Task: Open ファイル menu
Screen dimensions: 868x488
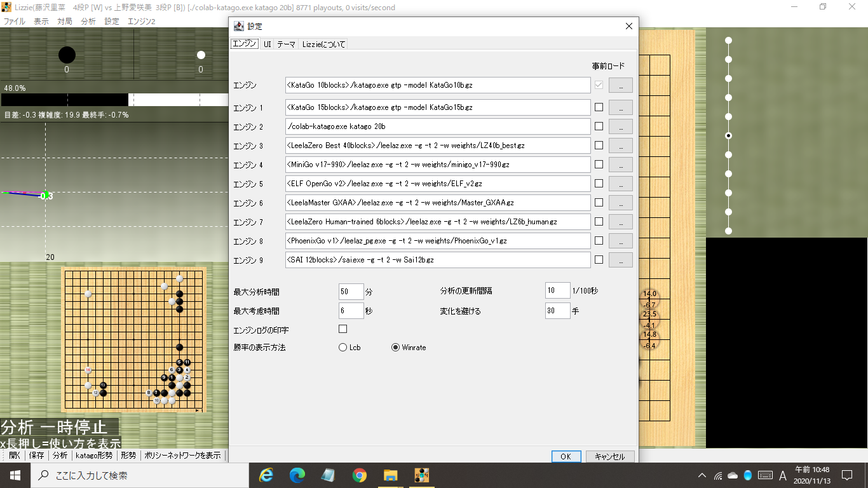Action: [x=15, y=21]
